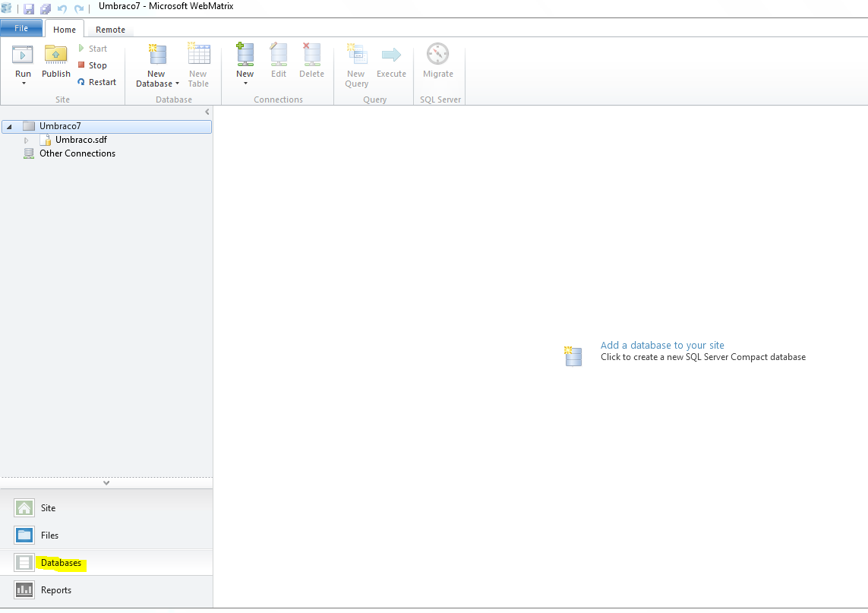The width and height of the screenshot is (868, 613).
Task: Click the Redo arrow icon
Action: [x=79, y=9]
